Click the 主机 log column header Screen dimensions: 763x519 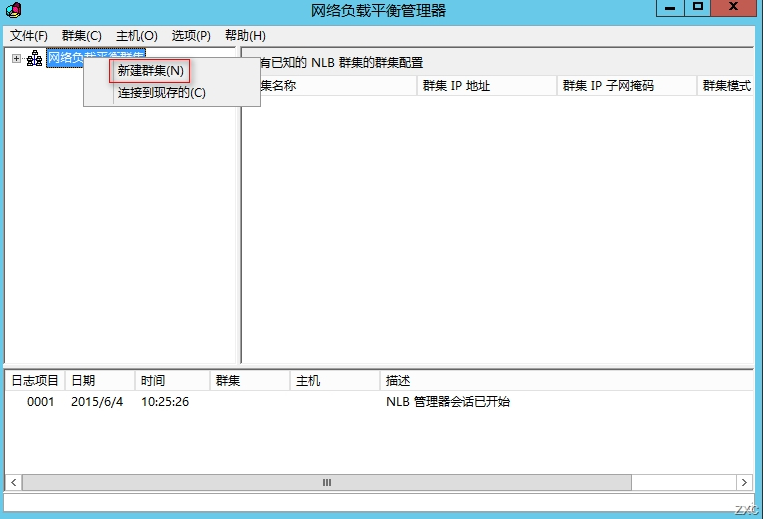(335, 380)
